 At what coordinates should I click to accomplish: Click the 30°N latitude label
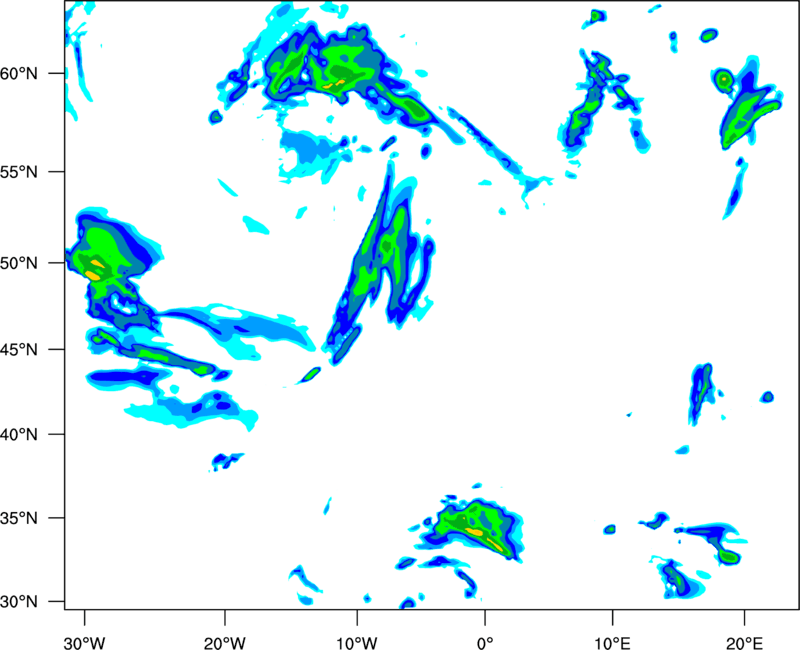click(x=19, y=602)
